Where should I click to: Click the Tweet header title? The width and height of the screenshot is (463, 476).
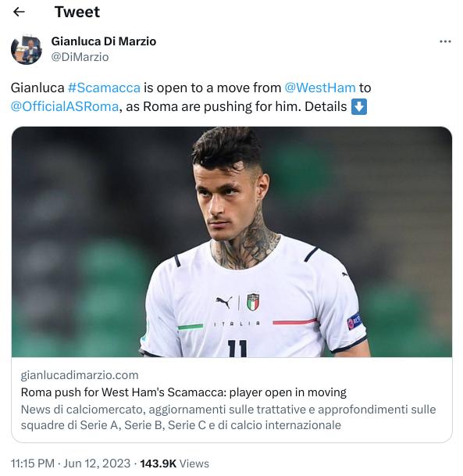click(77, 12)
